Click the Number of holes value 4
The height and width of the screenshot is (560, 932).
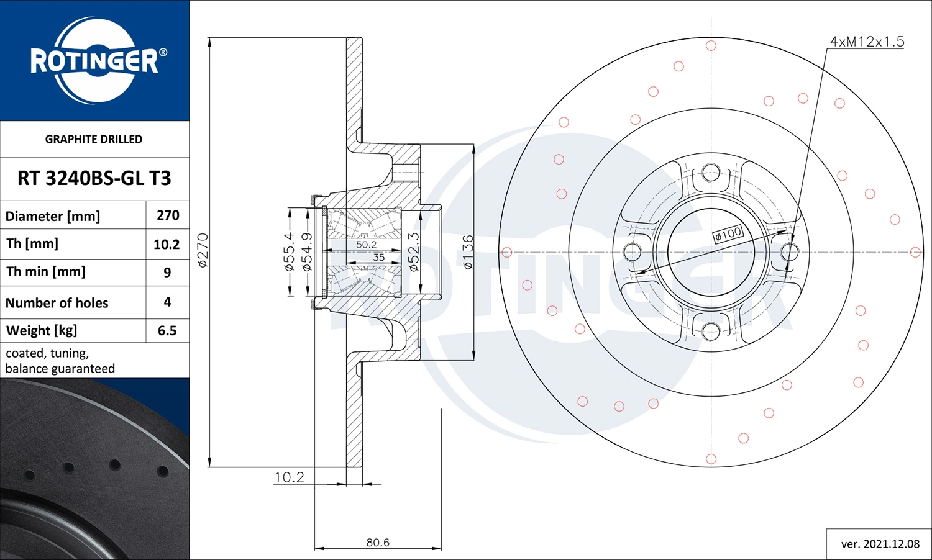(167, 302)
